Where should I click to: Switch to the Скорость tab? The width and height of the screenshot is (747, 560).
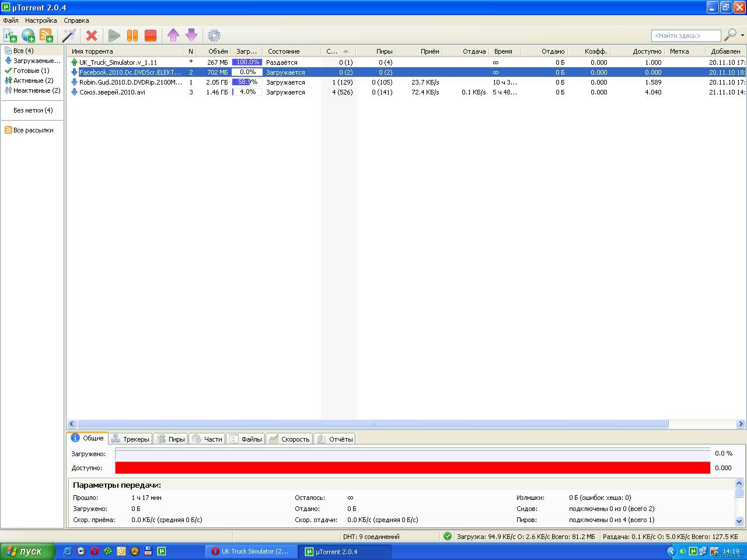click(x=289, y=439)
